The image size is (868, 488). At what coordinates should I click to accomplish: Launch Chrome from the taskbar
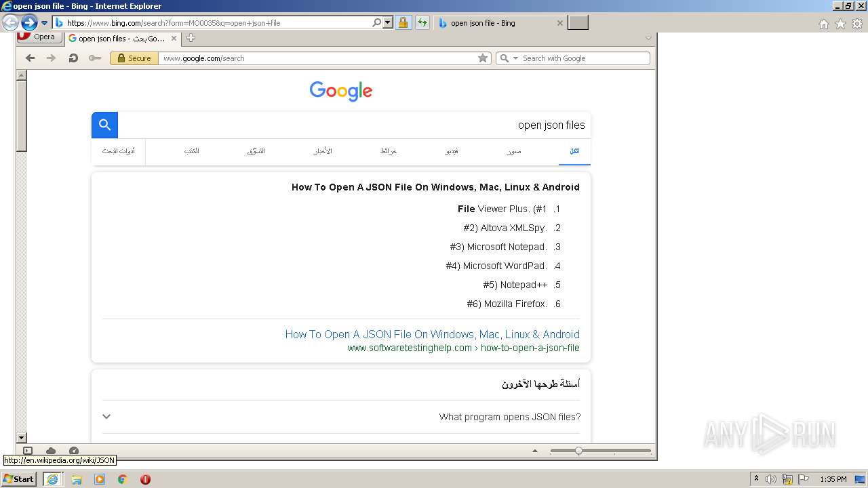click(x=123, y=479)
